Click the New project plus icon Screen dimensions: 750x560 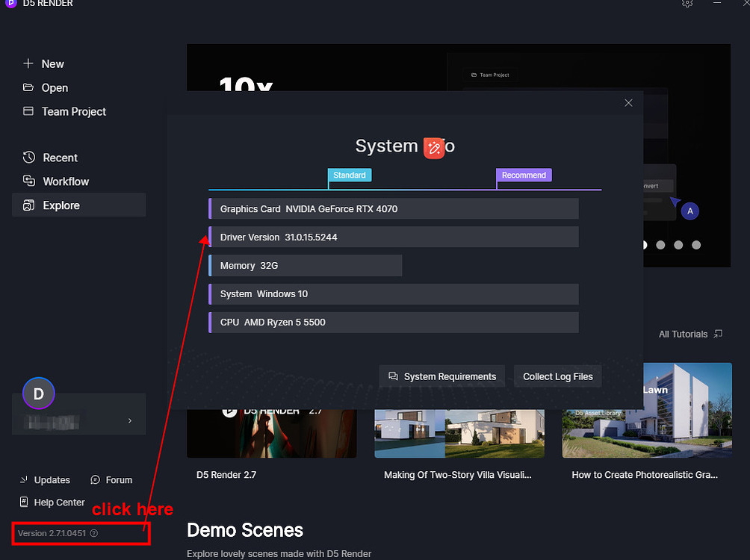coord(28,64)
